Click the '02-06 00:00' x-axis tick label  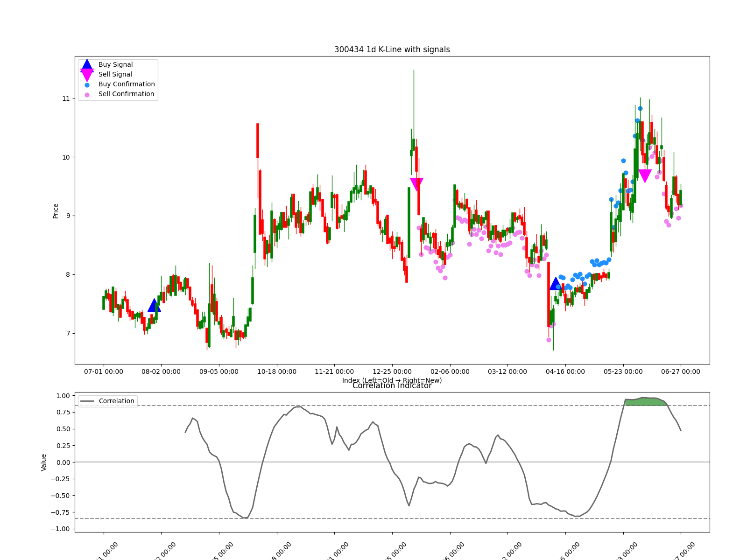(x=450, y=372)
